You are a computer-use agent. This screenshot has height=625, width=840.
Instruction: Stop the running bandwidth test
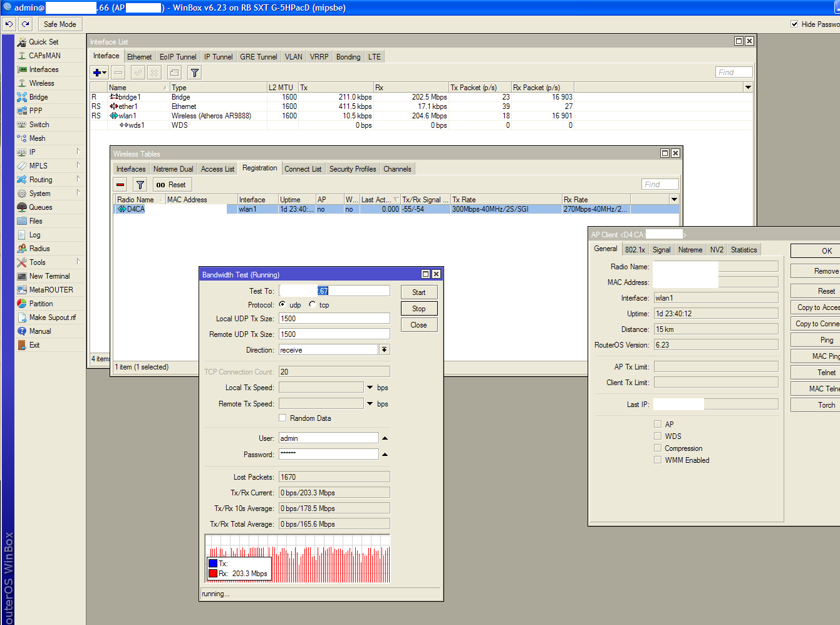[x=419, y=309]
